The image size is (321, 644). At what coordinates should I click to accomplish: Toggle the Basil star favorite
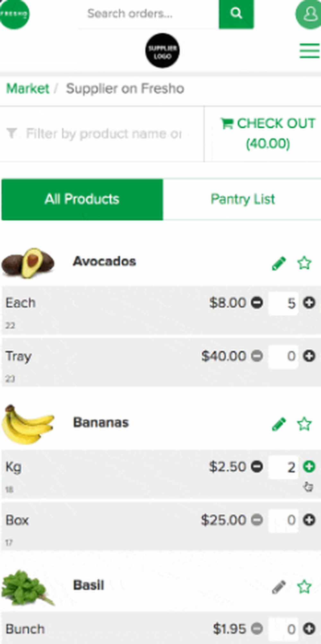point(304,587)
